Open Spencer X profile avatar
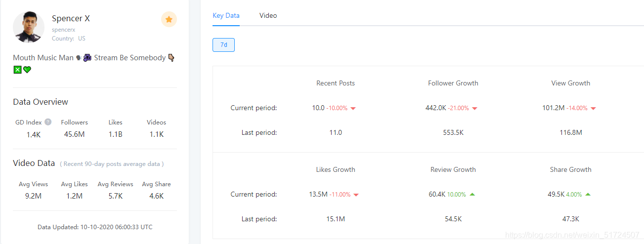 pos(29,27)
